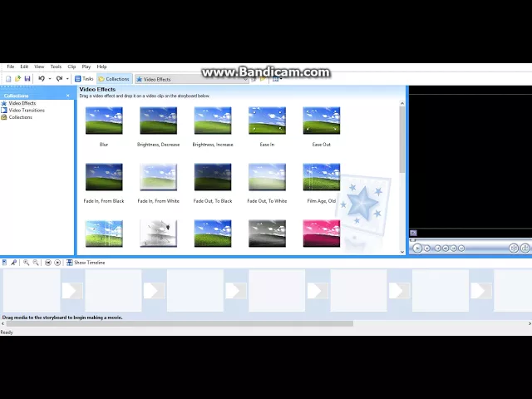Click the storyboard horizontal scrollbar thumb
The width and height of the screenshot is (532, 399).
coord(180,323)
